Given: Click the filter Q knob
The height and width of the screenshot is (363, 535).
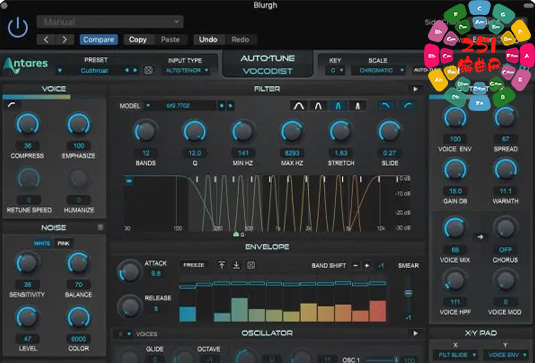Looking at the screenshot, I should (194, 131).
